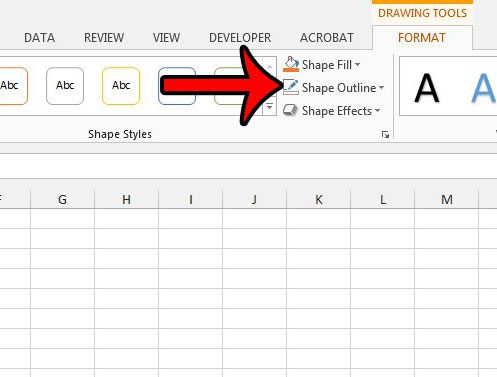Click the Shape Fill paint bucket icon
Screen dimensions: 497x377
[x=291, y=64]
